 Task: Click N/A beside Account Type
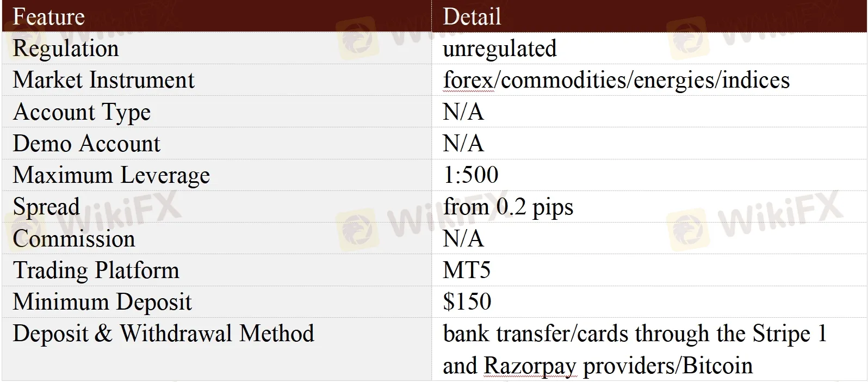(463, 112)
